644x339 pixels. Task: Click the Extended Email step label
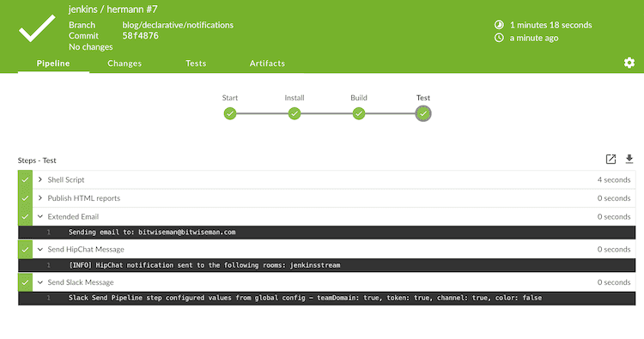[x=73, y=216]
